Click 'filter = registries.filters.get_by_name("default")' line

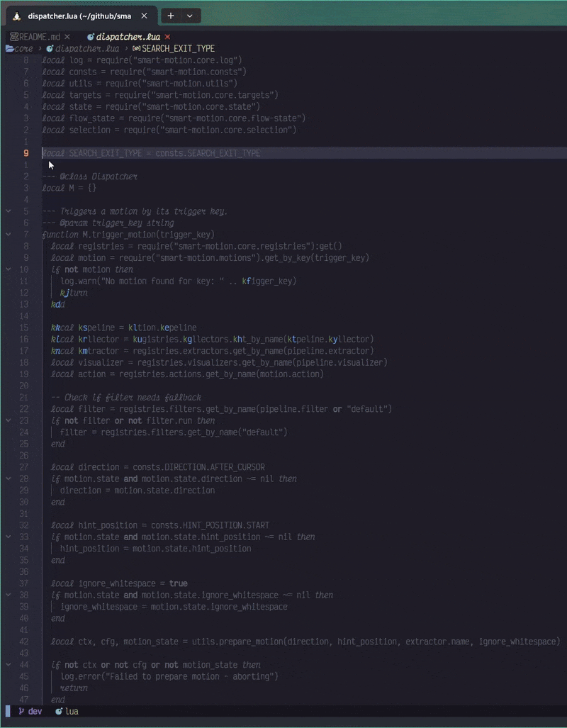(174, 432)
